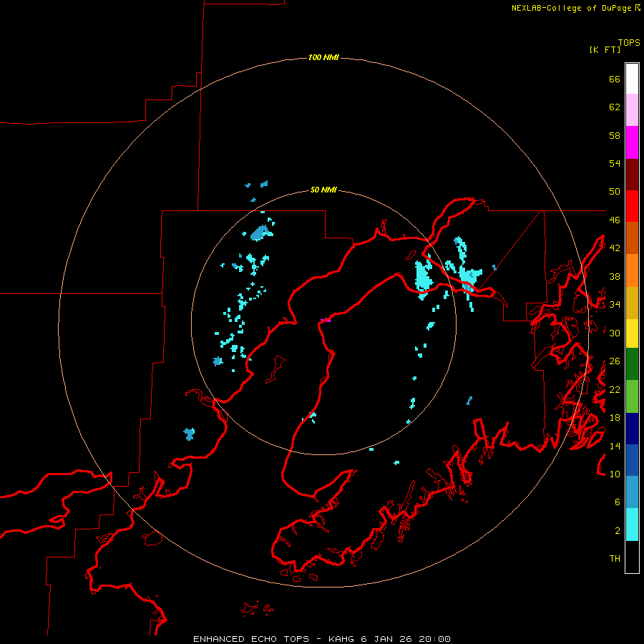The height and width of the screenshot is (644, 644).
Task: Click the 'ENHANCED ECHO TOPS - KAHG 6 JAN 26 20:00' caption
Action: coord(322,639)
